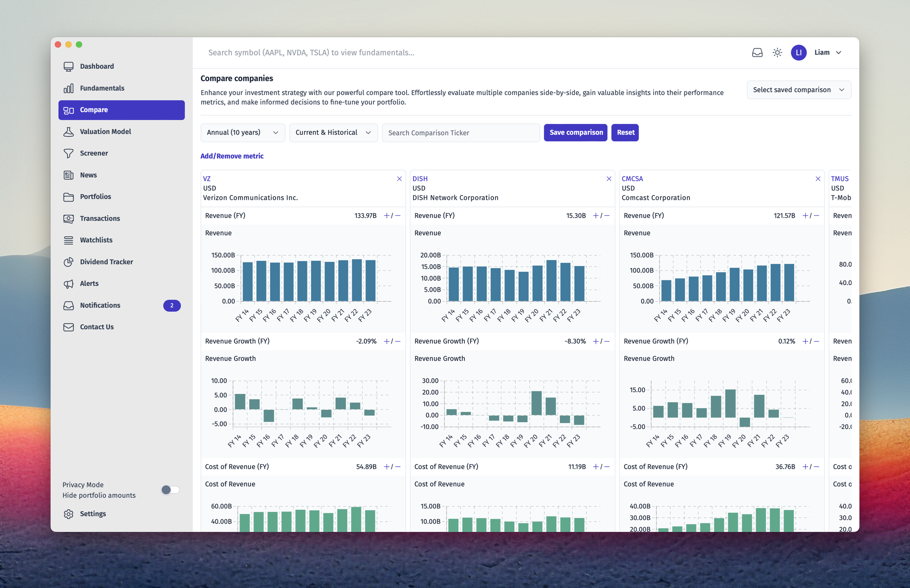Open Alerts megaphone icon
Viewport: 910px width, 588px height.
[x=68, y=284]
